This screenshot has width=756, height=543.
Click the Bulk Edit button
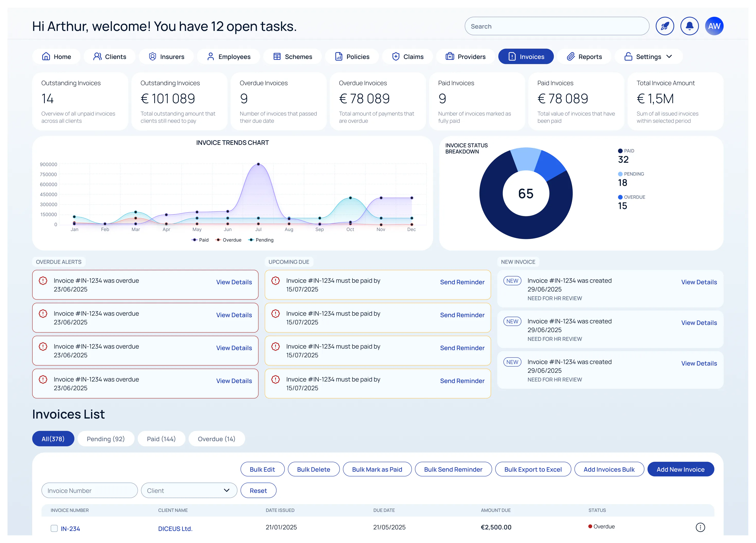[262, 469]
